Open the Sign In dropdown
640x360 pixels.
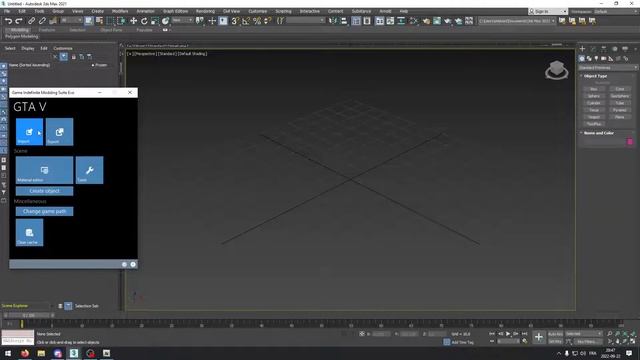coord(548,11)
